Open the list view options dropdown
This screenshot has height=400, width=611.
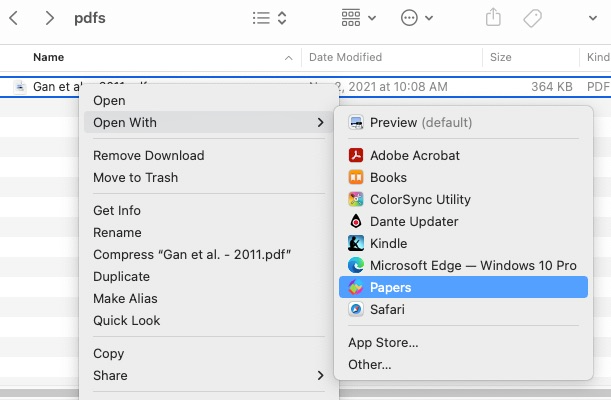coord(269,18)
